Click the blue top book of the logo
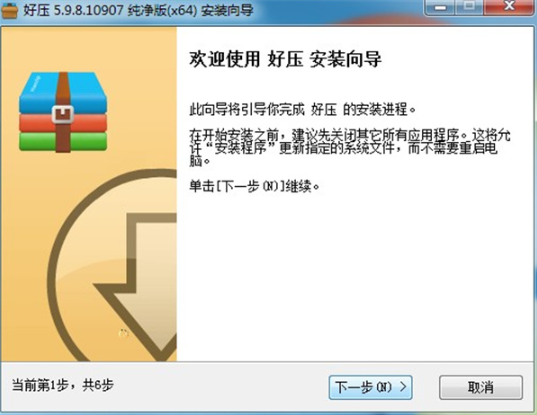This screenshot has height=415, width=537. pyautogui.click(x=63, y=92)
